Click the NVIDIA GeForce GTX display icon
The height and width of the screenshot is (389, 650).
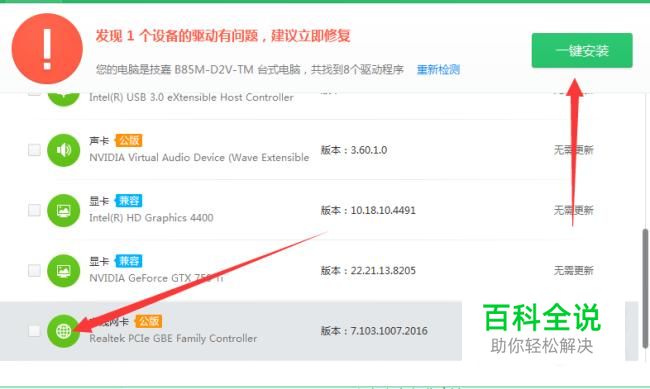[x=63, y=270]
